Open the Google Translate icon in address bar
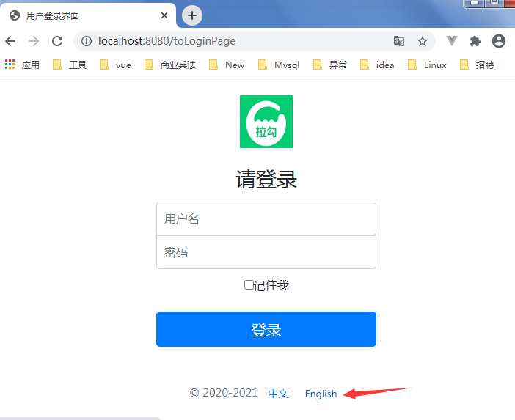The width and height of the screenshot is (515, 420). (x=399, y=41)
